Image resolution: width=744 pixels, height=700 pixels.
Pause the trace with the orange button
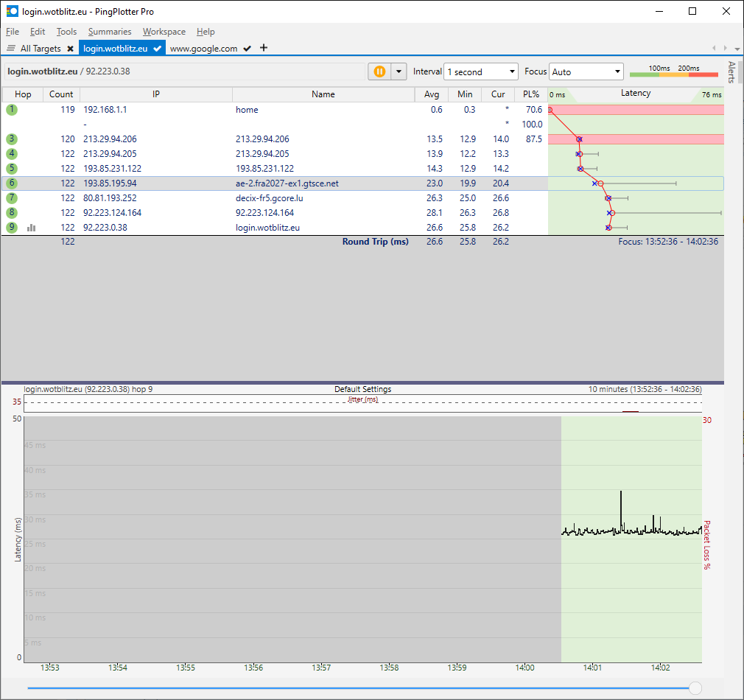(x=379, y=71)
